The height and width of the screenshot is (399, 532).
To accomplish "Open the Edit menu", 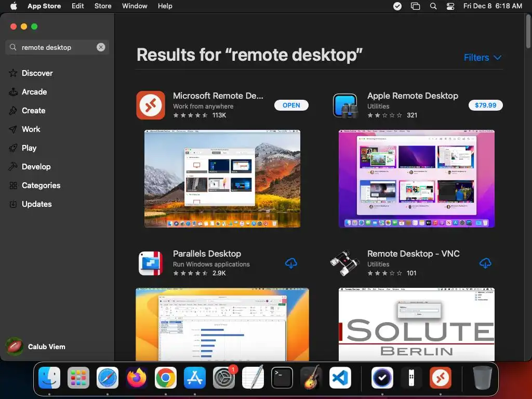I will click(78, 6).
